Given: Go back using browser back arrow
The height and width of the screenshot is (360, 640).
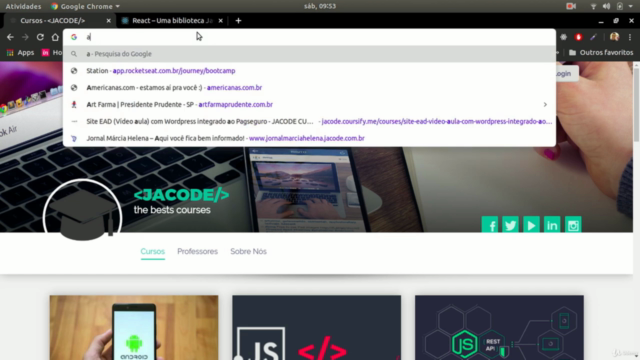Looking at the screenshot, I should [x=10, y=37].
